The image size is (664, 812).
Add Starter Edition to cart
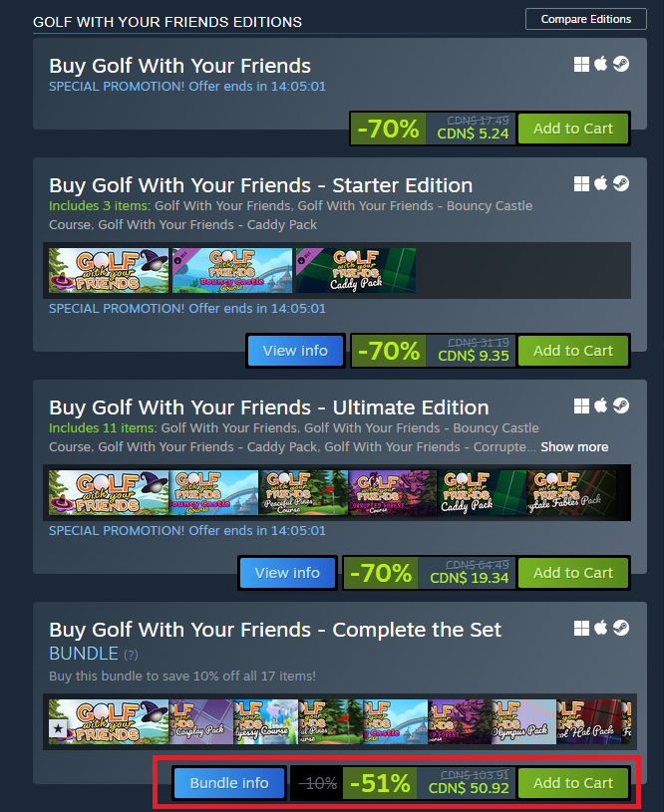(572, 351)
